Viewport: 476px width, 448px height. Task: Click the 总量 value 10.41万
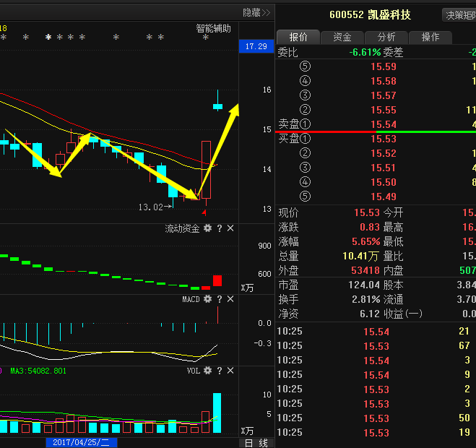click(360, 256)
